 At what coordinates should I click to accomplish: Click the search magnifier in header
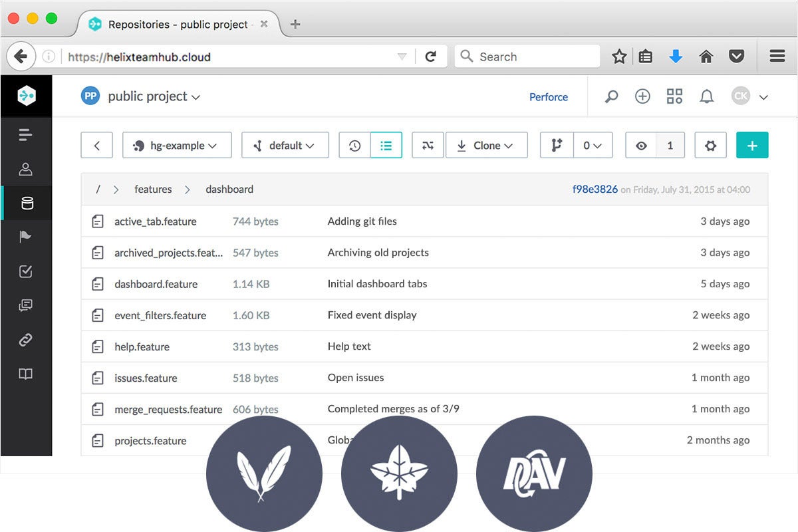611,96
